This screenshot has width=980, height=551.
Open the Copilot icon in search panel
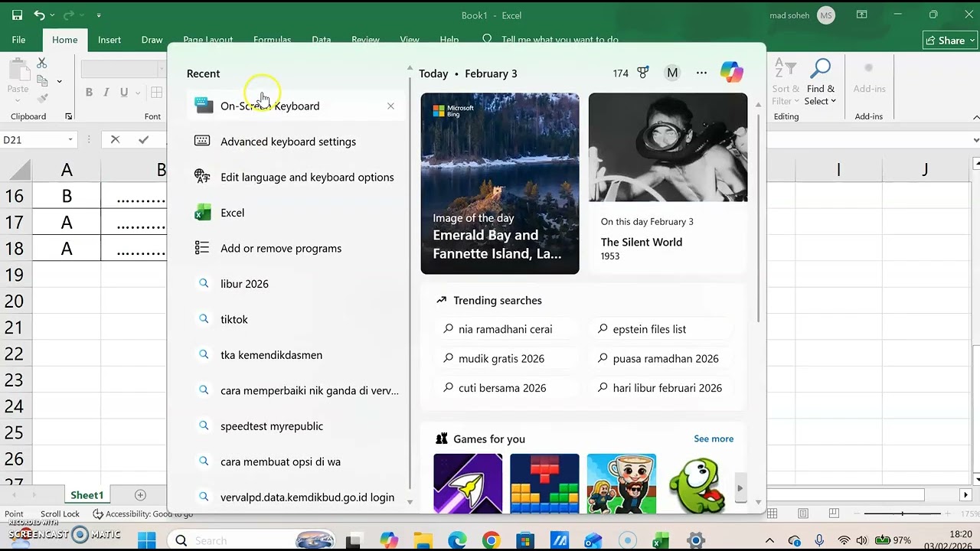pos(731,73)
